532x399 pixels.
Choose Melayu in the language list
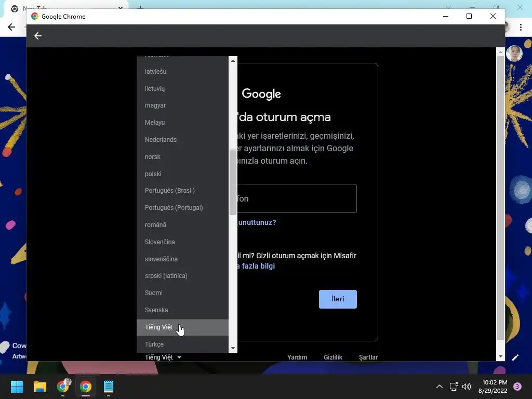pos(182,123)
